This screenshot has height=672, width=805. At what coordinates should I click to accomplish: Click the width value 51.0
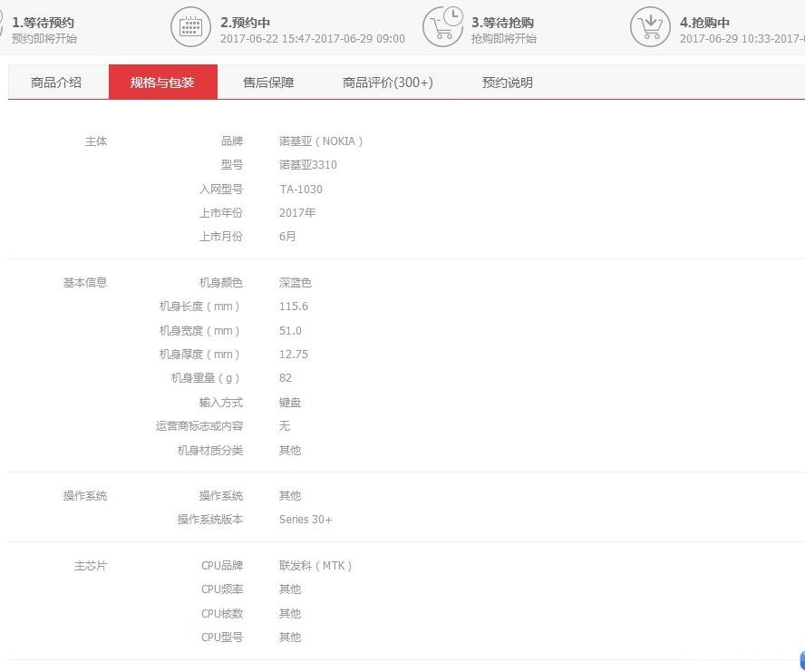point(290,330)
